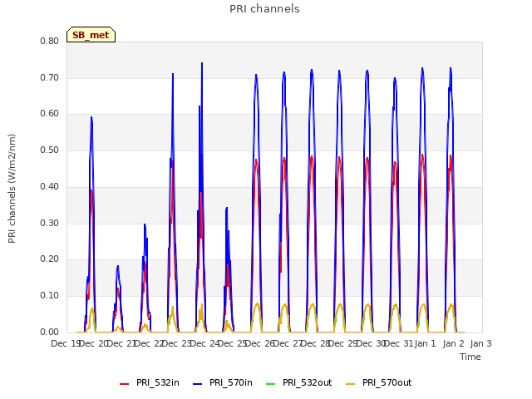532x399 pixels.
Task: Click the tallest blue spike on Dec 24
Action: (x=202, y=64)
